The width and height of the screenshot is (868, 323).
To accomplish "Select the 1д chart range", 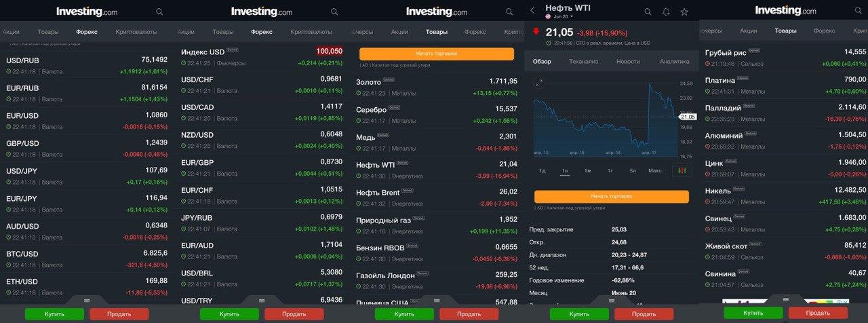I will click(542, 170).
